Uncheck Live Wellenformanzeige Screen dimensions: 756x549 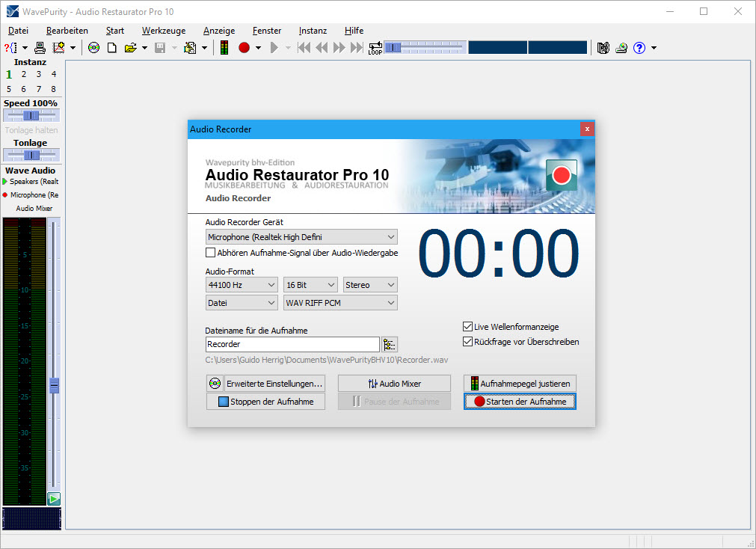pos(467,327)
